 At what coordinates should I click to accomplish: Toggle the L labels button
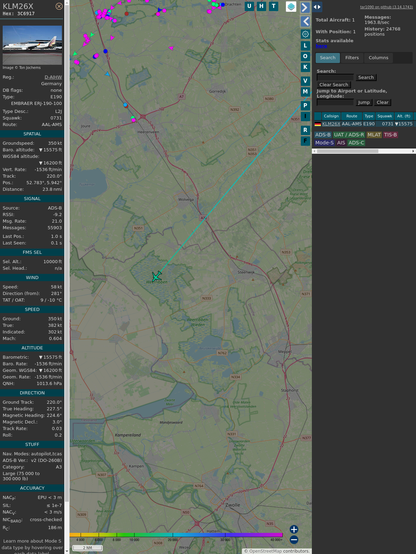tap(305, 46)
